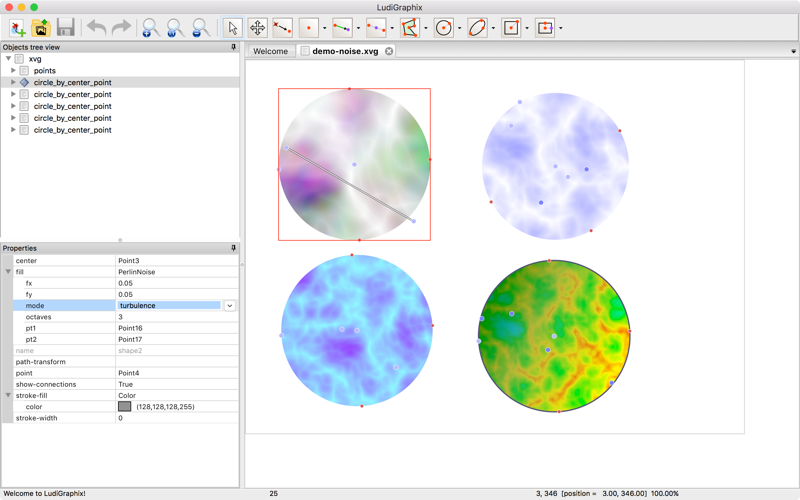Click the Zoom in magnifier icon
The image size is (800, 500).
click(150, 28)
